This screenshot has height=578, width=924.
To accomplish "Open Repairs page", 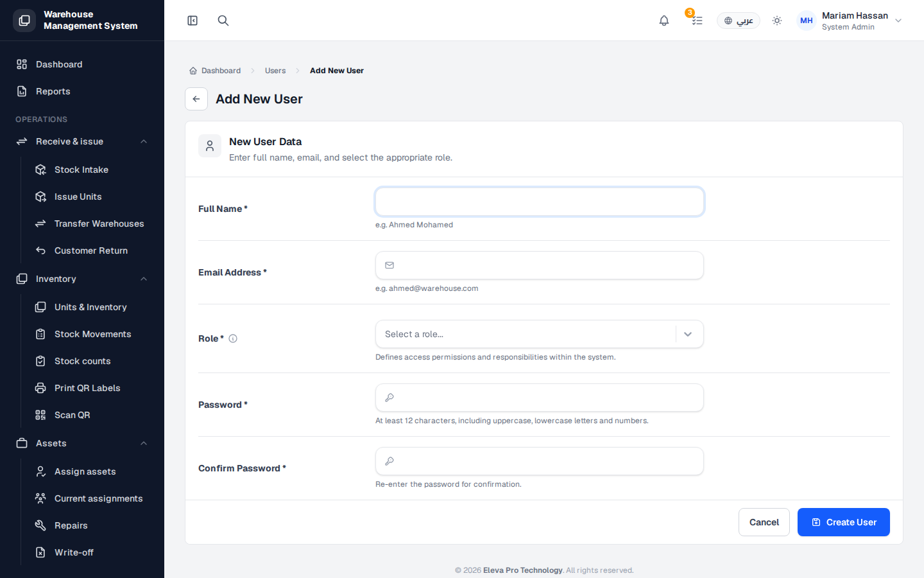I will [92, 525].
